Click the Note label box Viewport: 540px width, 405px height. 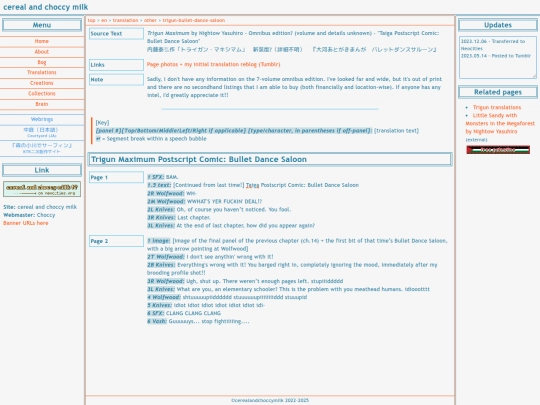[116, 80]
